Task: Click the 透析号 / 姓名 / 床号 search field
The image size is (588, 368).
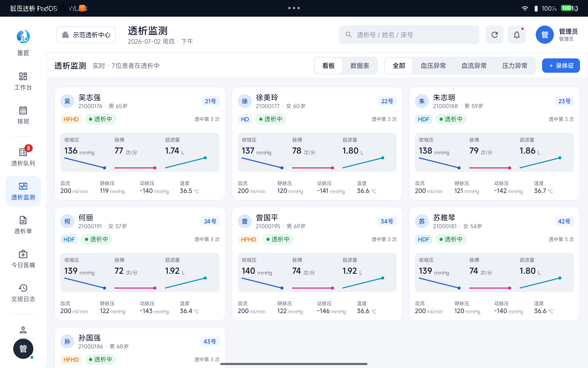Action: 409,35
